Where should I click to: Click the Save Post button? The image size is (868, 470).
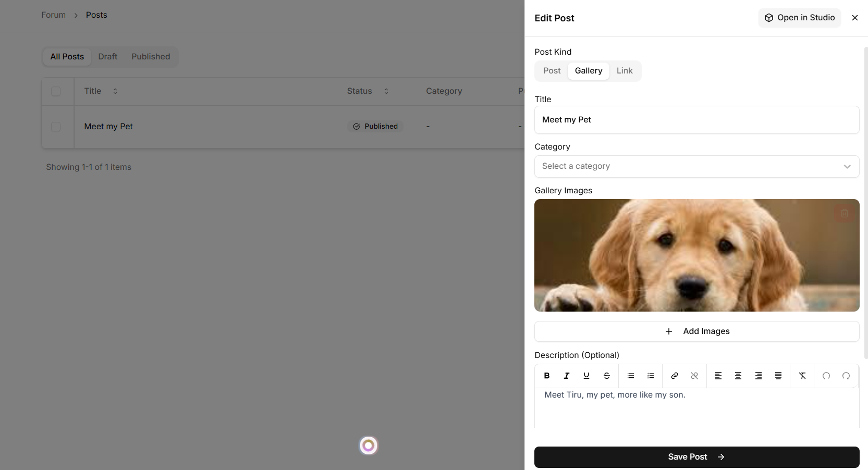click(x=697, y=457)
